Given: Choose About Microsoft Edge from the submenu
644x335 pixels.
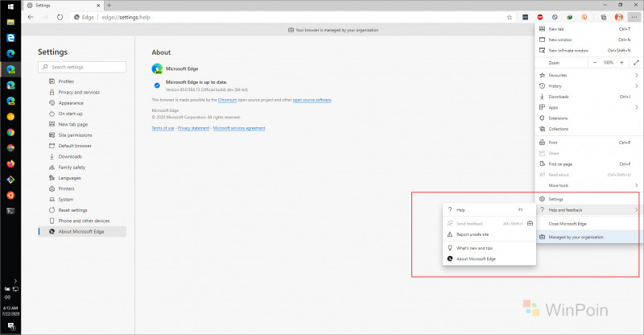Looking at the screenshot, I should coord(489,259).
